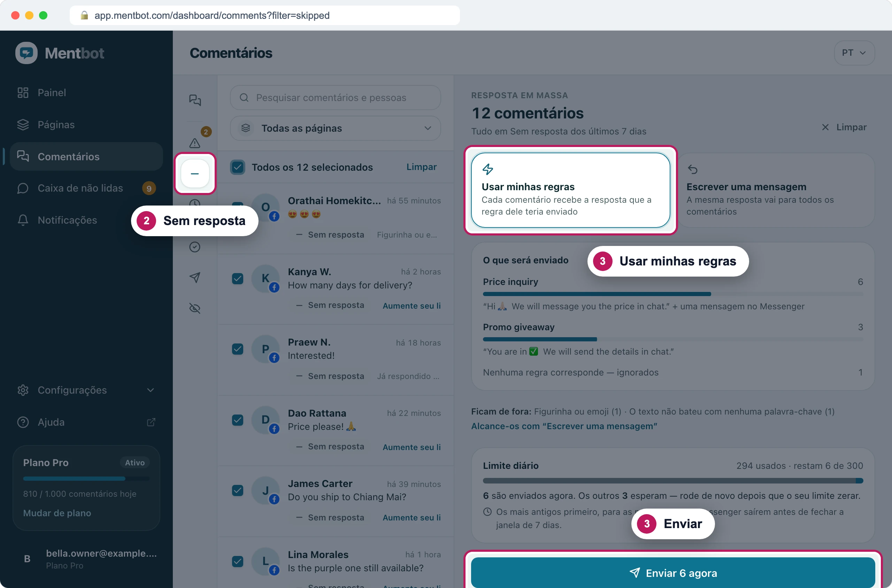Uncheck the Todos os 12 selecionados checkbox

click(237, 167)
